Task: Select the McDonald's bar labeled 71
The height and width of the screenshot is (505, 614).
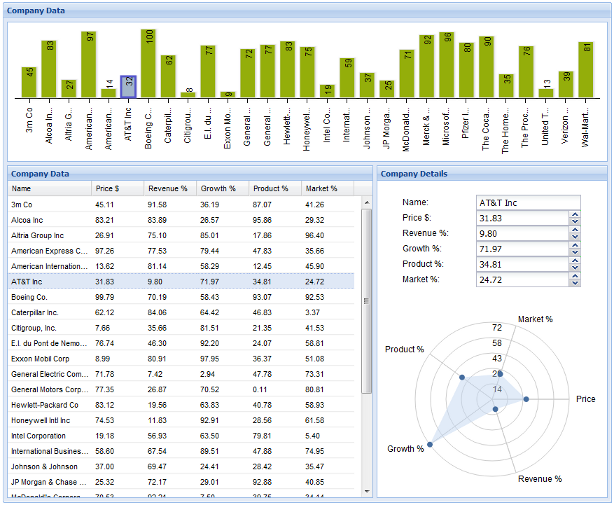Action: tap(407, 73)
